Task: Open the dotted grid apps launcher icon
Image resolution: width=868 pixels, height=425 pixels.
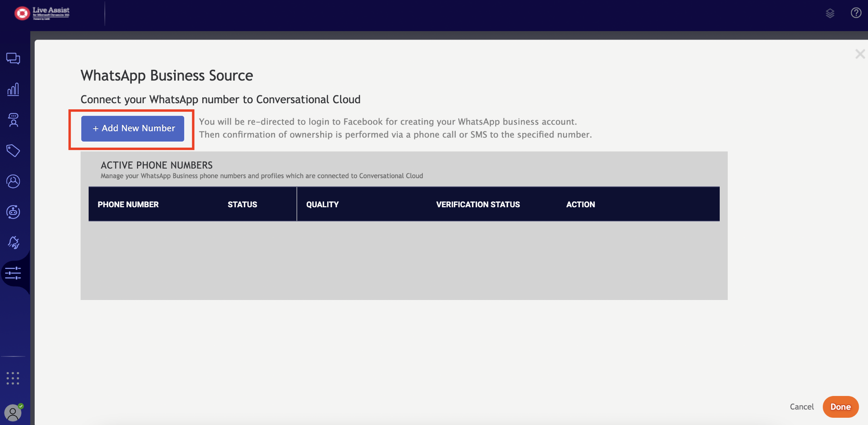Action: tap(13, 378)
